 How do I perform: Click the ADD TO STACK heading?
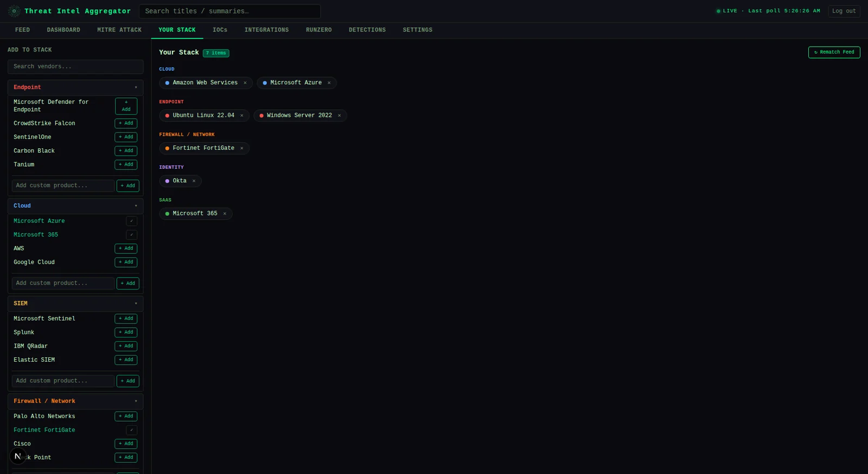point(30,50)
